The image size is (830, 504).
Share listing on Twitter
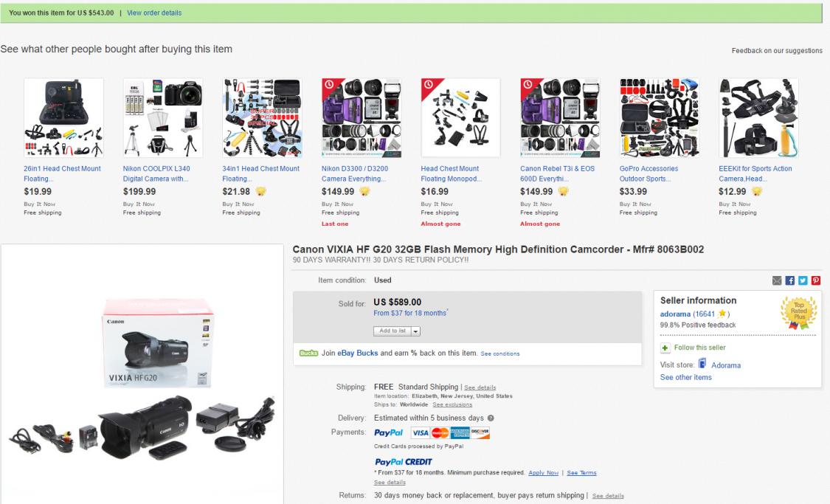803,280
